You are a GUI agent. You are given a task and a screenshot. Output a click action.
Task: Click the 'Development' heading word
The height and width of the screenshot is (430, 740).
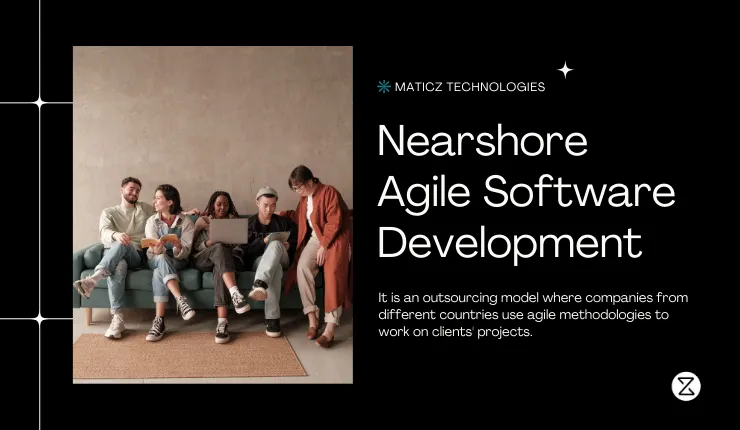pos(510,245)
